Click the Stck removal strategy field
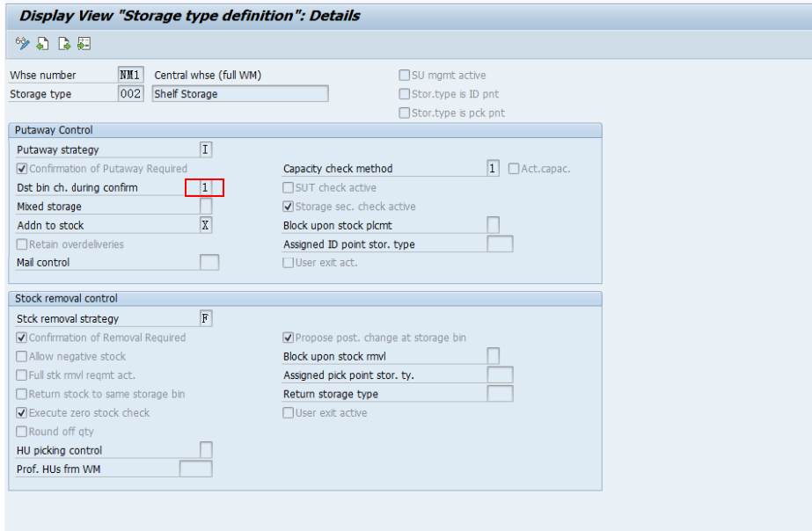The width and height of the screenshot is (812, 531). (x=206, y=317)
